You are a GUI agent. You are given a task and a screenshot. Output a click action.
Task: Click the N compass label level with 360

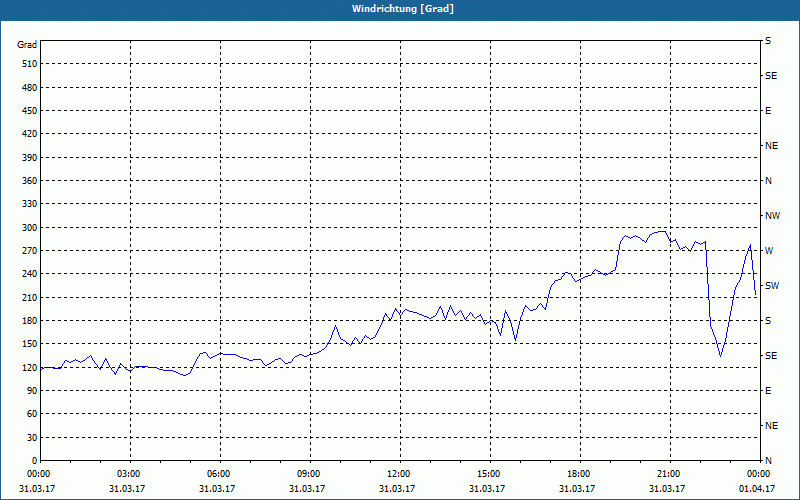[x=768, y=181]
